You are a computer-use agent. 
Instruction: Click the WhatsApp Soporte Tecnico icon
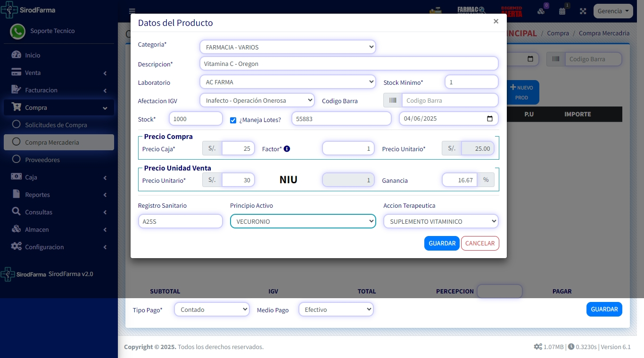pos(18,31)
